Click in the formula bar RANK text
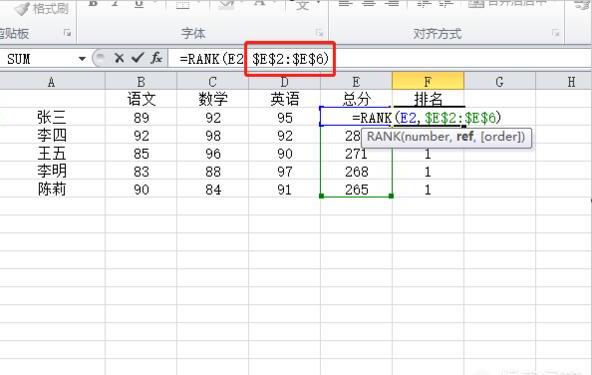Viewport: 592px width, 375px height. (x=254, y=59)
